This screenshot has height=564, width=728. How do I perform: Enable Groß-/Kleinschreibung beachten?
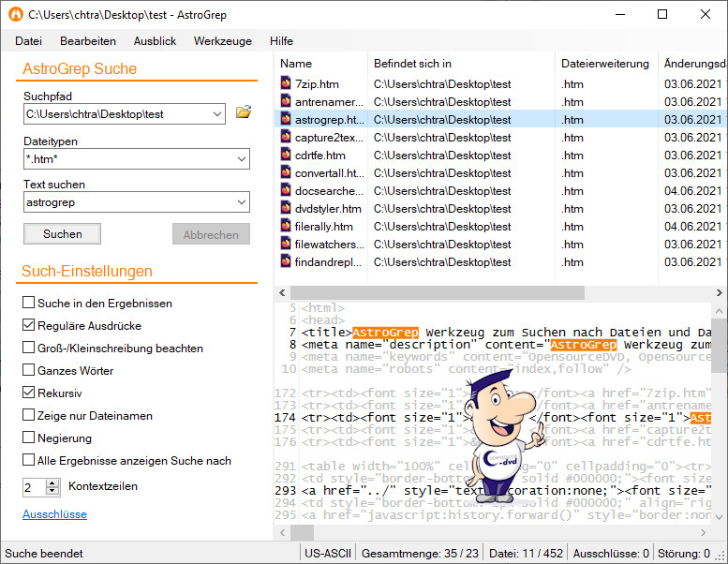(x=28, y=348)
